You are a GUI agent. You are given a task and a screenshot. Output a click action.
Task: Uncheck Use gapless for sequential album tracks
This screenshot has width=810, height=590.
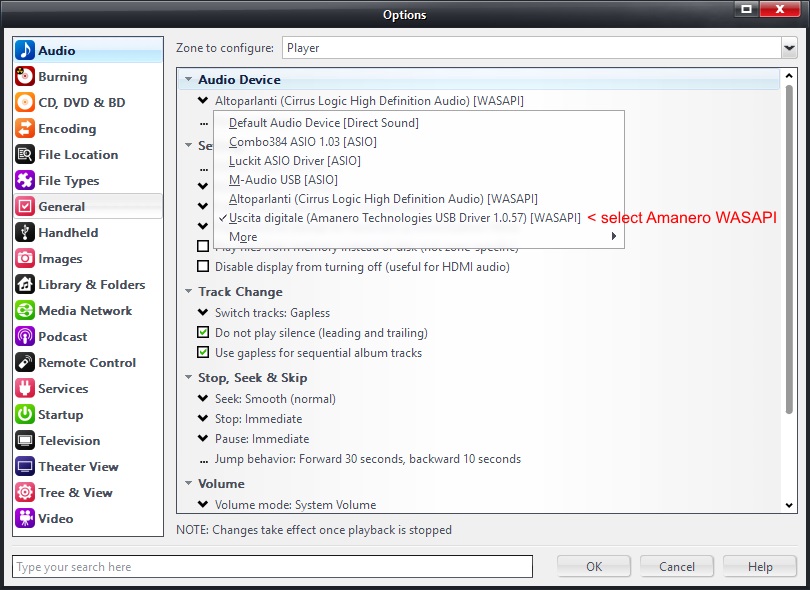click(x=204, y=353)
